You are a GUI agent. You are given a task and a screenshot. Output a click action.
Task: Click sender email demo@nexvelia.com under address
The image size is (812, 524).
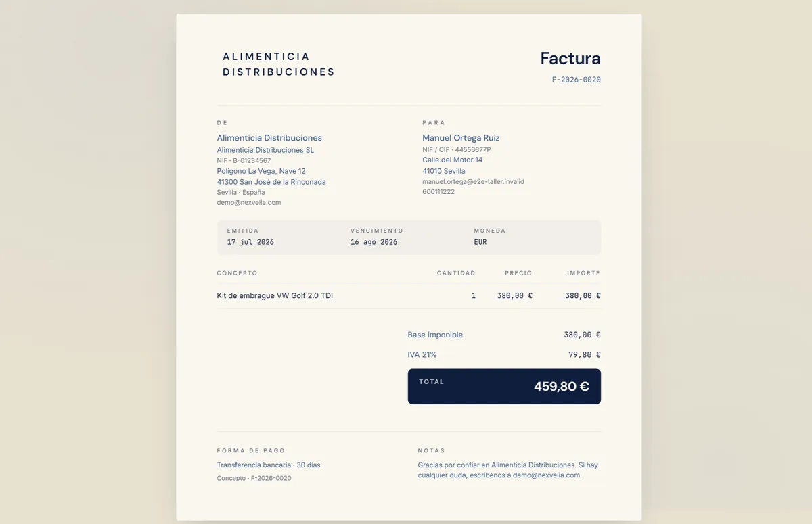pyautogui.click(x=248, y=202)
